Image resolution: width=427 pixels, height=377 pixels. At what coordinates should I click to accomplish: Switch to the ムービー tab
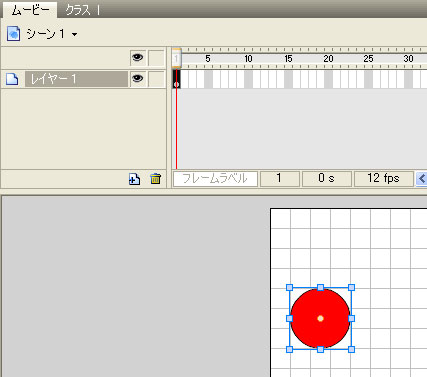click(30, 10)
